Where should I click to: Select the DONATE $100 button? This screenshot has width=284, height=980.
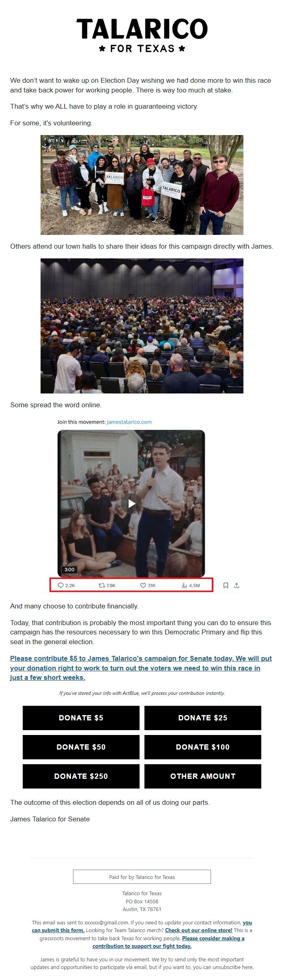(203, 747)
